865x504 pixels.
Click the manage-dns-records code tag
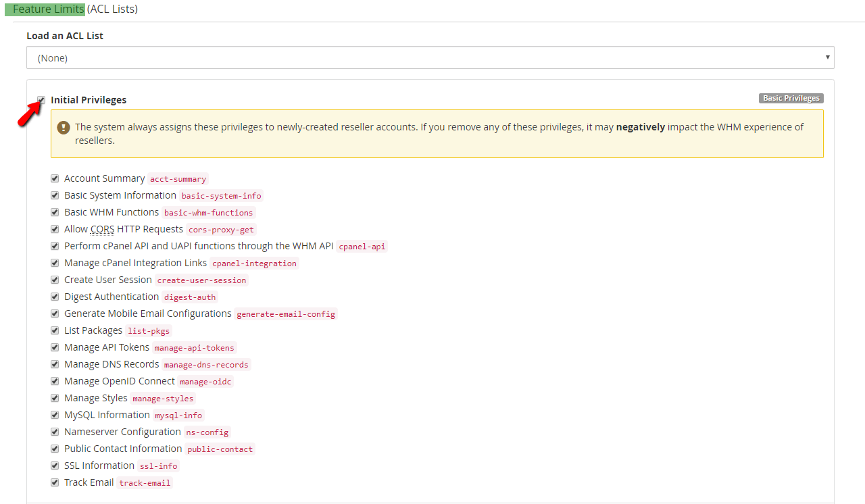point(206,365)
